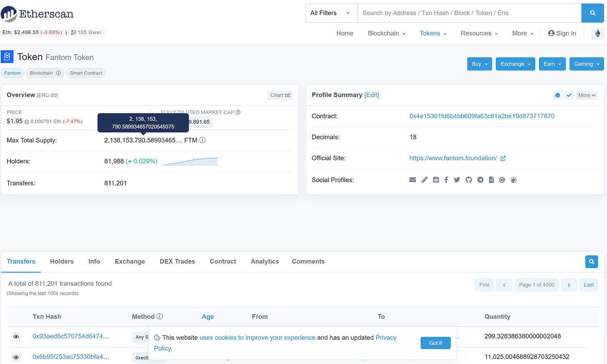This screenshot has height=364, width=607.
Task: Open the Twitter social profile icon
Action: pyautogui.click(x=457, y=180)
